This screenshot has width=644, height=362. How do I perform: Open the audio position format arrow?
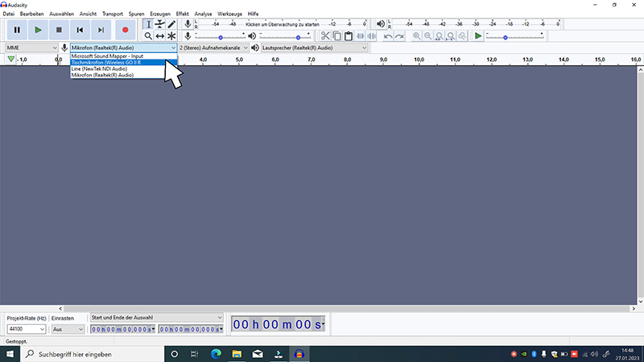pos(324,324)
